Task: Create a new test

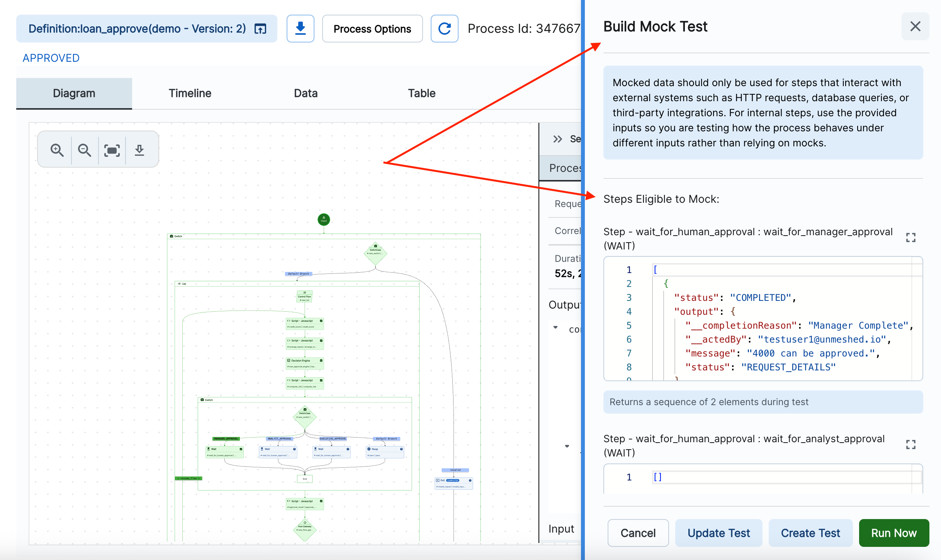Action: [810, 533]
